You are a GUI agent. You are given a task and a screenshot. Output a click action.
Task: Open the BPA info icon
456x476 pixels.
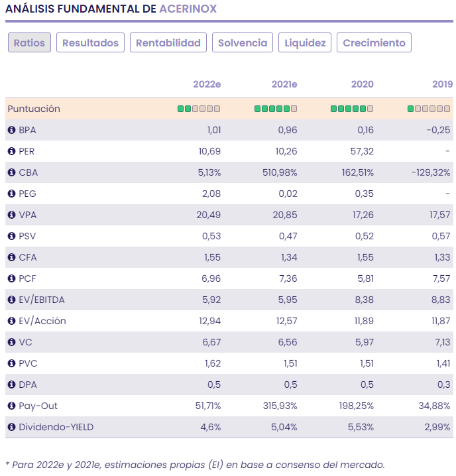(x=11, y=130)
